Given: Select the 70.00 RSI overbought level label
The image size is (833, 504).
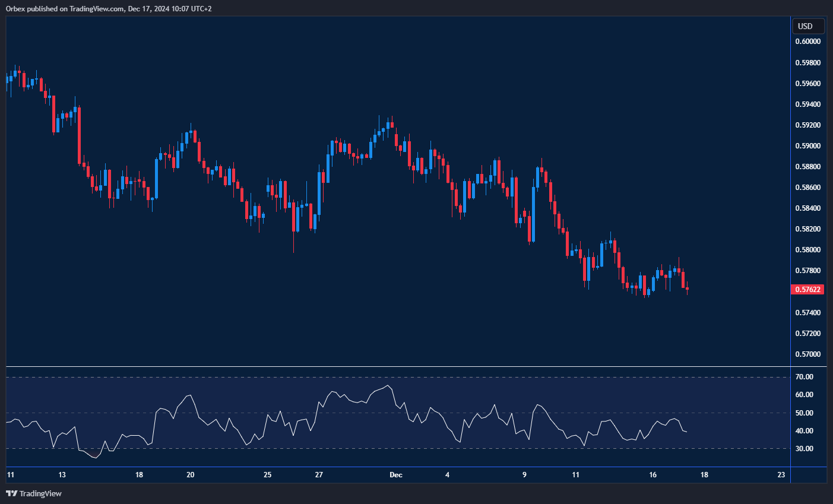Looking at the screenshot, I should tap(805, 377).
